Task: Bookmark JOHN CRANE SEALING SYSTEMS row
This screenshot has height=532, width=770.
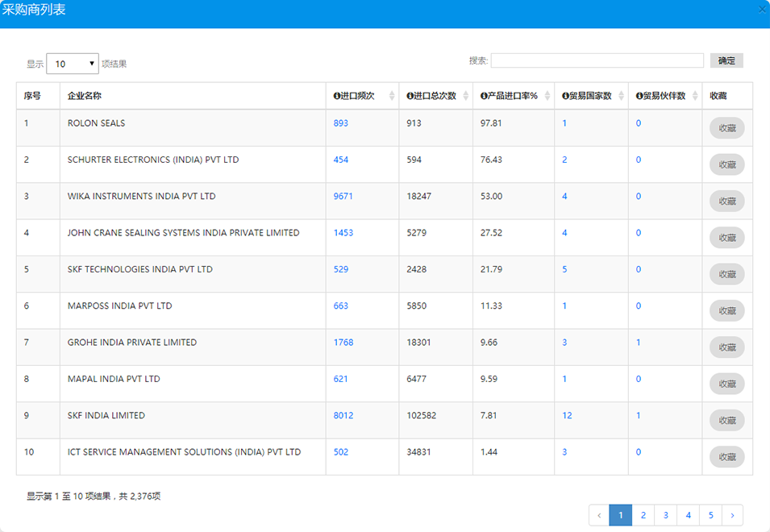Action: 727,238
